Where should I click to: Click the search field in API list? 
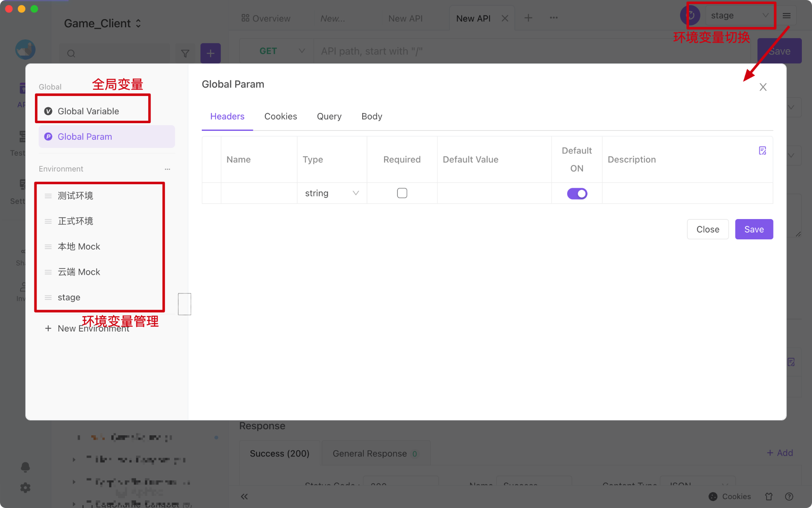click(x=115, y=53)
